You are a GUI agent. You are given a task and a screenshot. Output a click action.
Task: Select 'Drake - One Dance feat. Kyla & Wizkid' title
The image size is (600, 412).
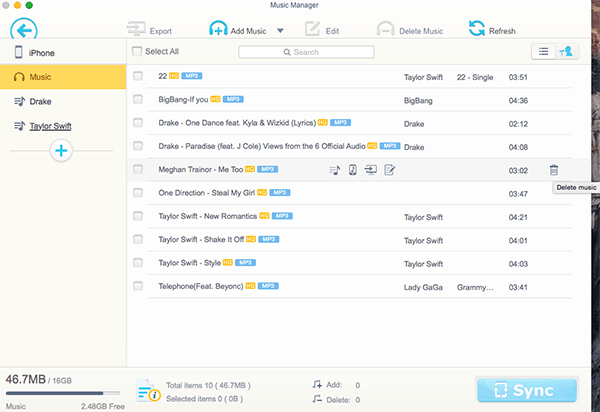(237, 123)
